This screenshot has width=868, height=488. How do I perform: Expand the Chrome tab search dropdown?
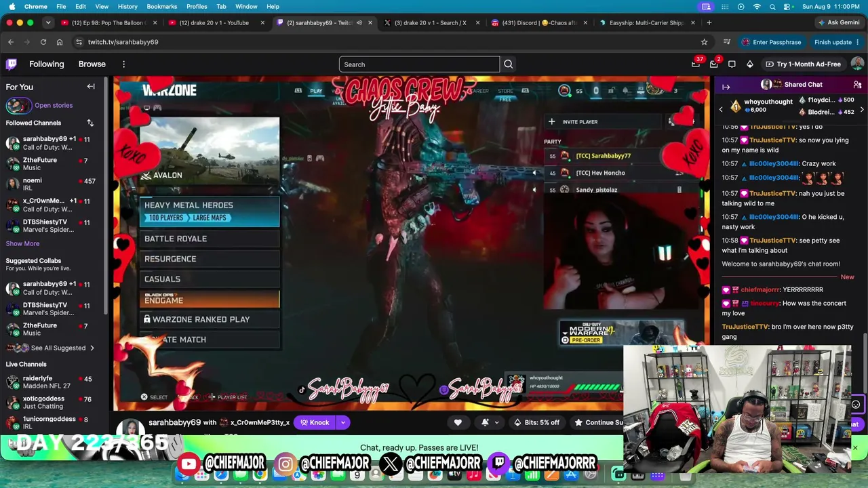(x=48, y=22)
